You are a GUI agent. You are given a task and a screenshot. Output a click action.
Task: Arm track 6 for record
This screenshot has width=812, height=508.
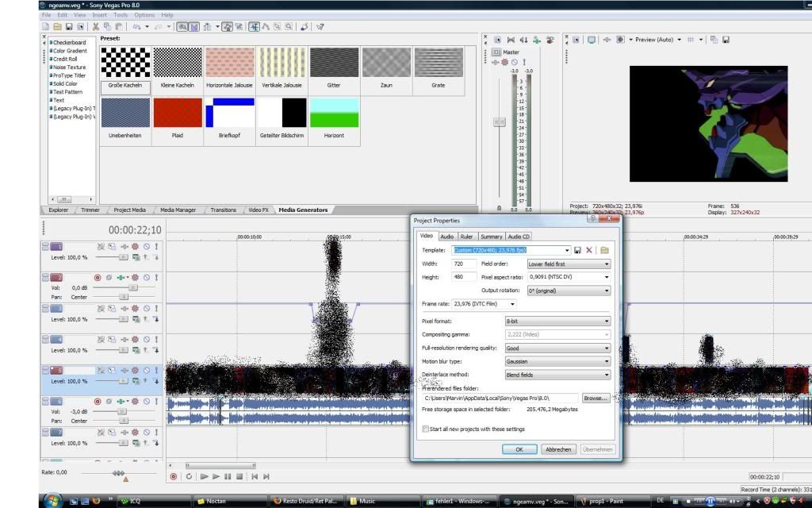98,402
